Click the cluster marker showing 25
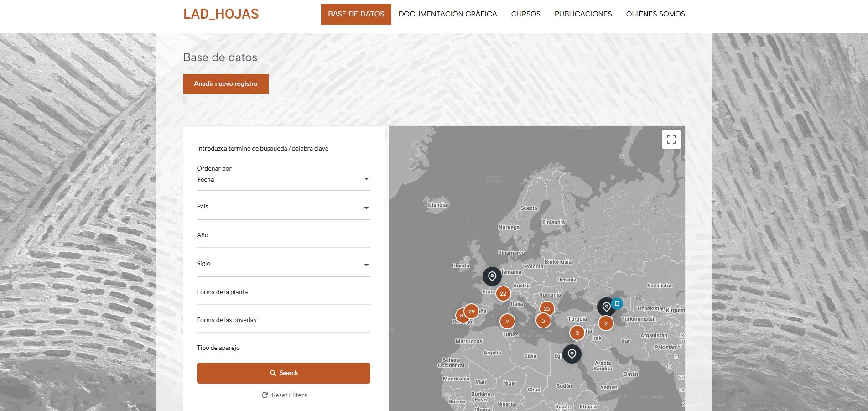868x411 pixels. 546,309
